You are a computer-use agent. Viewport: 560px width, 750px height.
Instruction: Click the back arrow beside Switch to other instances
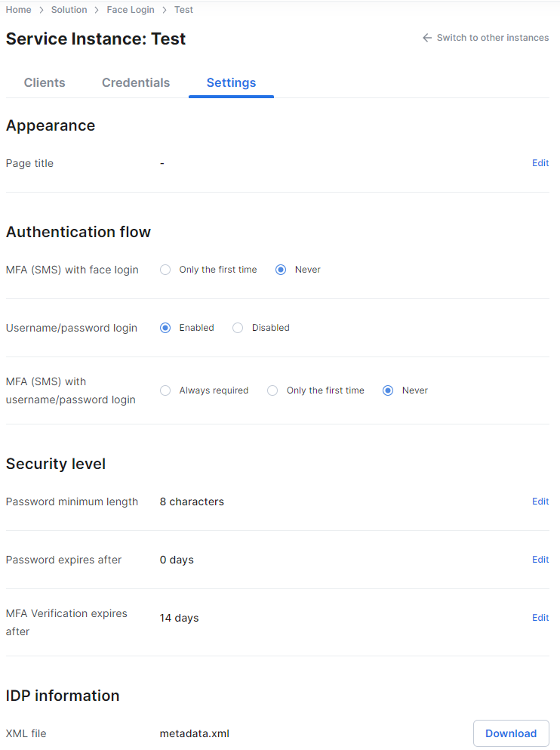[426, 37]
